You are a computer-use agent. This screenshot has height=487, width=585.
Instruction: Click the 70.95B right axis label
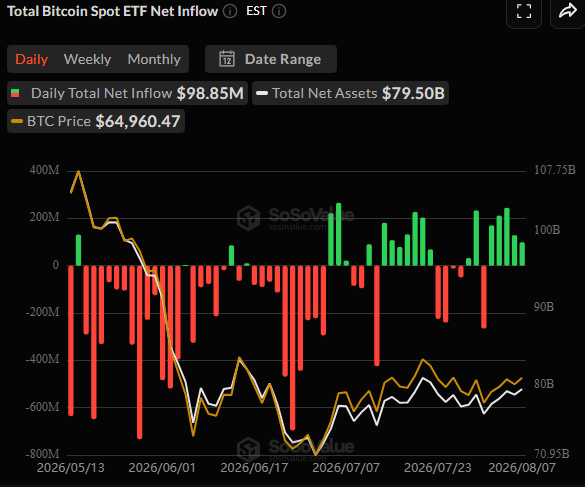tap(552, 454)
